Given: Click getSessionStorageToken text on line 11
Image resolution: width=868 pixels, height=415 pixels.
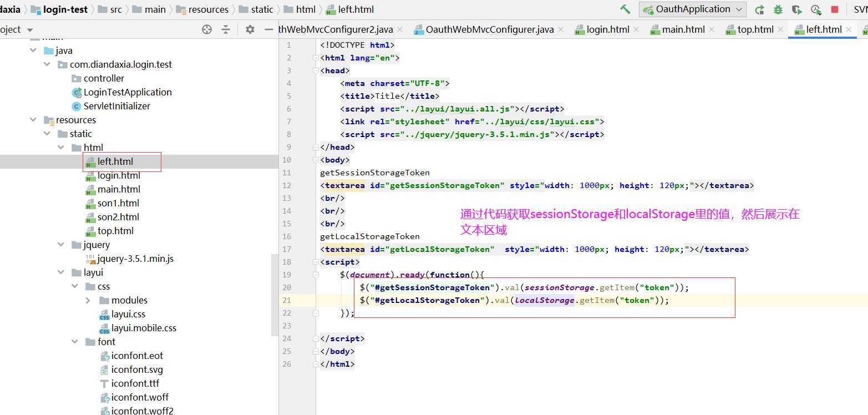Looking at the screenshot, I should (x=375, y=173).
